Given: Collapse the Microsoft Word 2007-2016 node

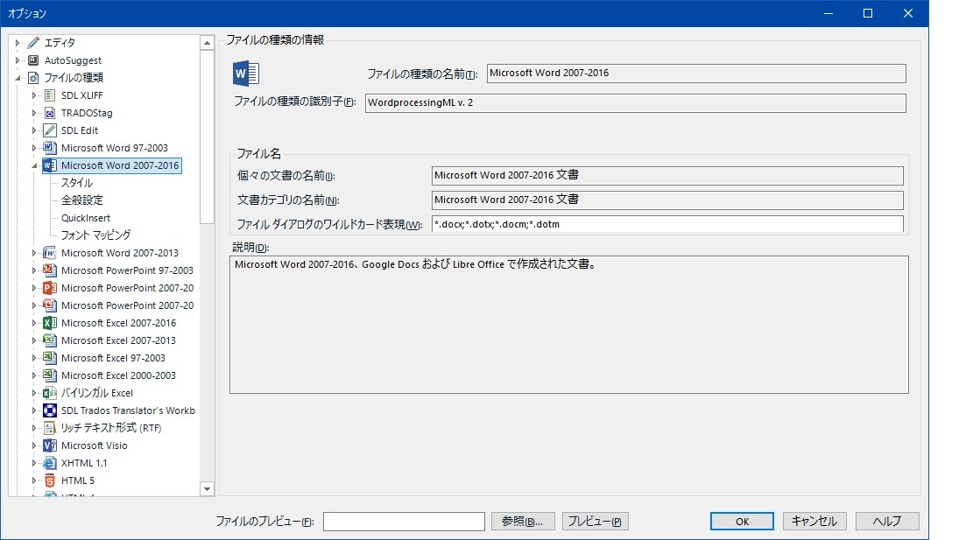Looking at the screenshot, I should [x=34, y=165].
